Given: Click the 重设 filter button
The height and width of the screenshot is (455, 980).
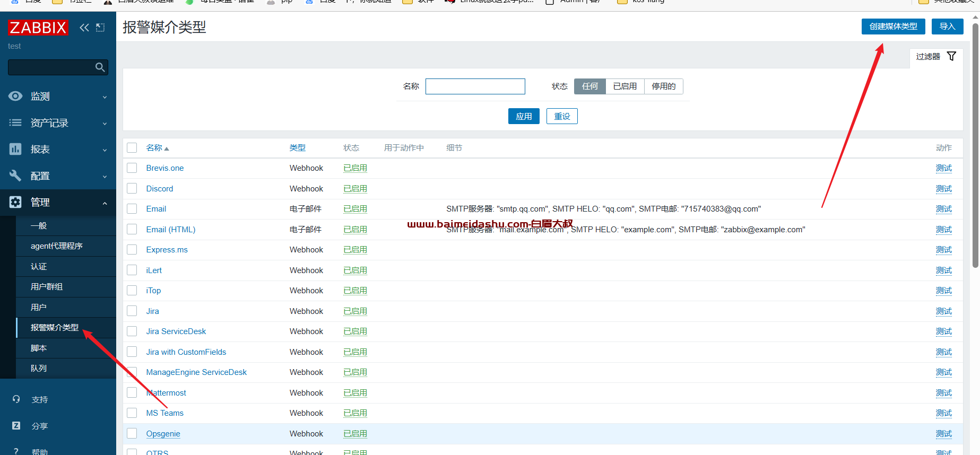Looking at the screenshot, I should click(562, 116).
